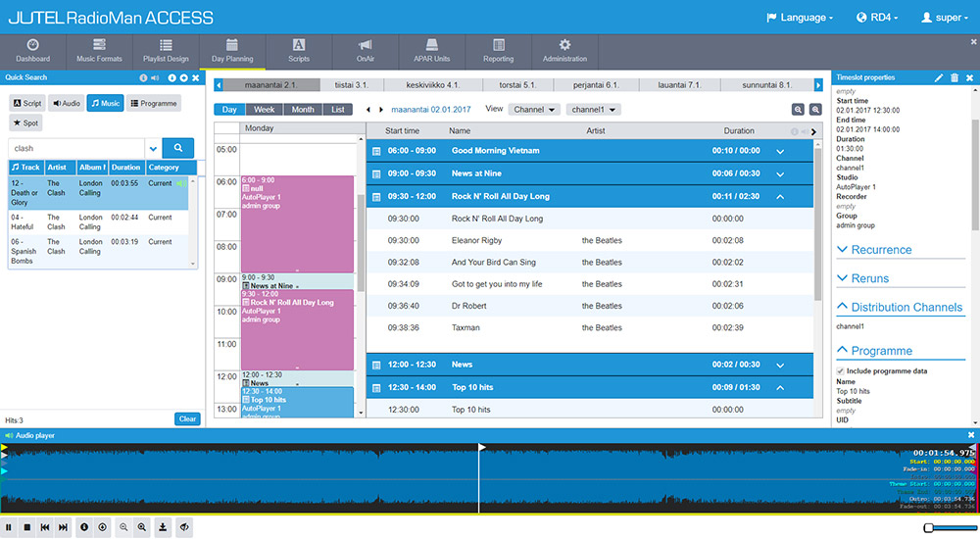Open the super user menu
This screenshot has height=539, width=980.
pyautogui.click(x=945, y=18)
